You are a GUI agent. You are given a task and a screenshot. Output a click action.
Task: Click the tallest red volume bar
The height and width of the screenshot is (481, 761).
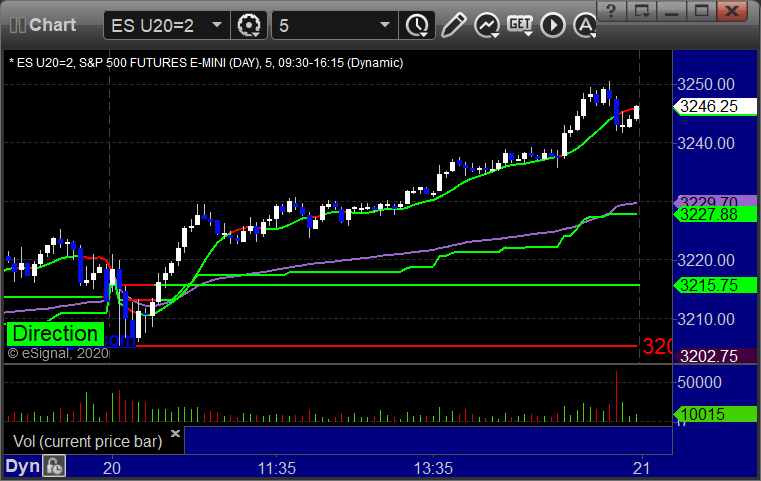pyautogui.click(x=616, y=396)
